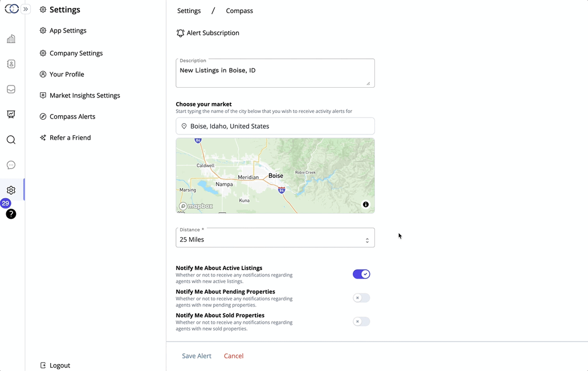The height and width of the screenshot is (371, 588).
Task: Go to the Settings breadcrumb link
Action: (189, 10)
